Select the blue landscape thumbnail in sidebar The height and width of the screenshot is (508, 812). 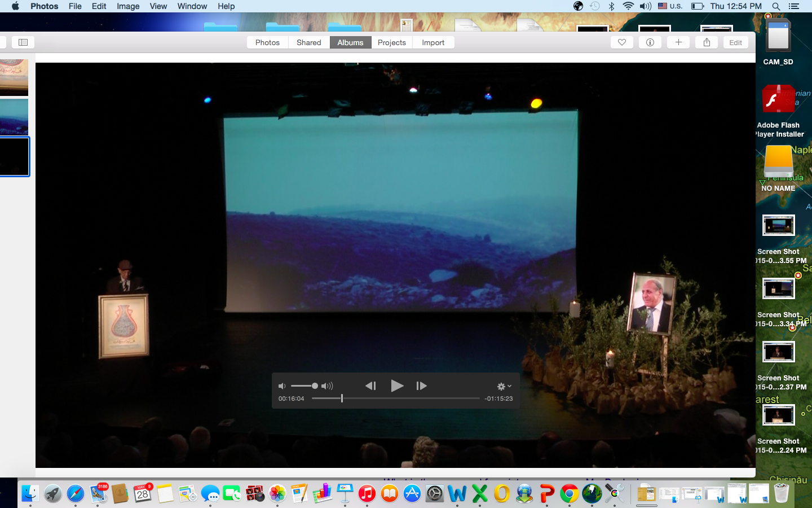14,117
